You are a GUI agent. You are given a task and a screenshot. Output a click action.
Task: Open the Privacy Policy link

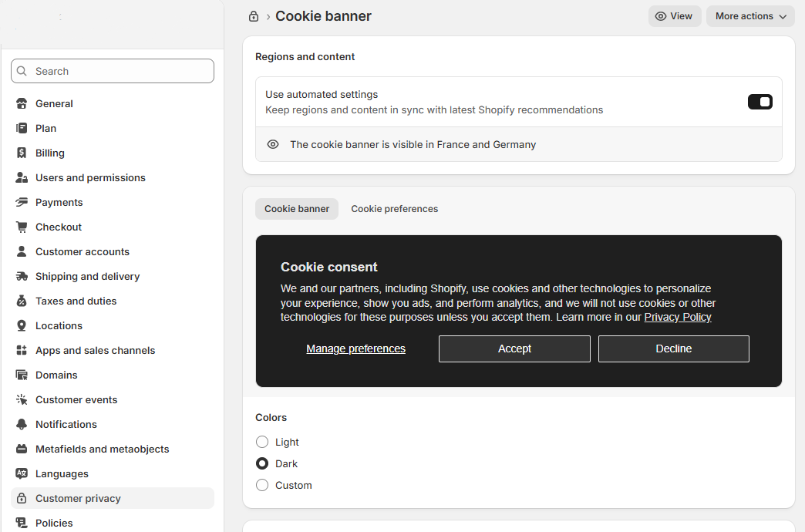tap(678, 318)
